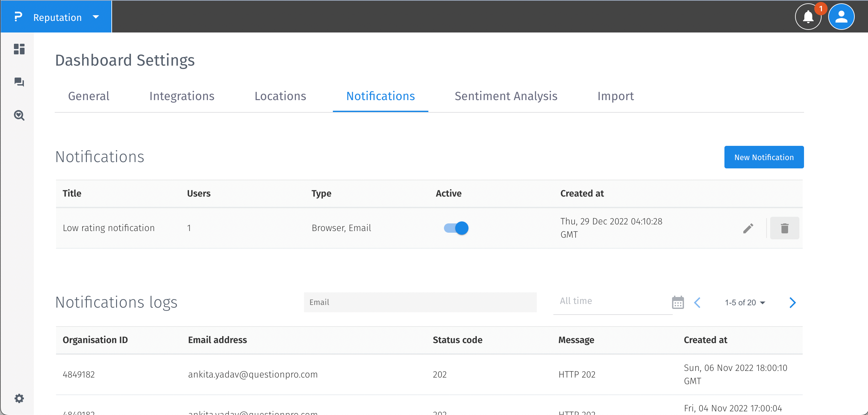Go to next page of notification logs
Image resolution: width=868 pixels, height=415 pixels.
coord(792,303)
